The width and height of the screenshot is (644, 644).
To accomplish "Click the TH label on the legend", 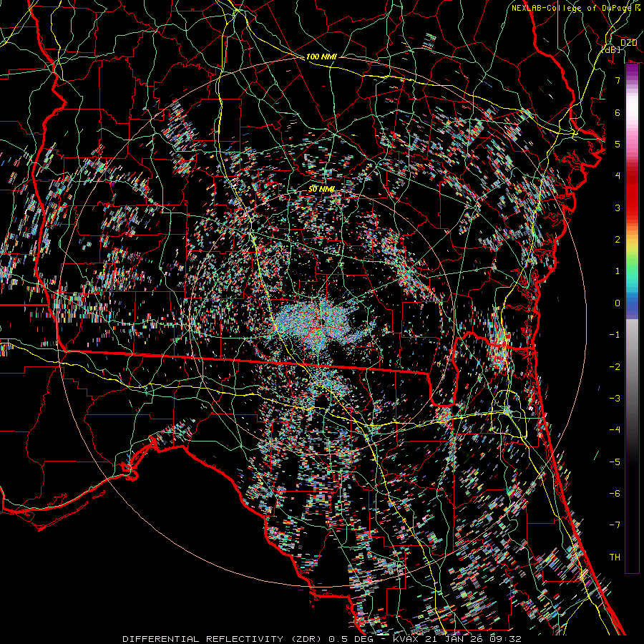I will tap(615, 557).
